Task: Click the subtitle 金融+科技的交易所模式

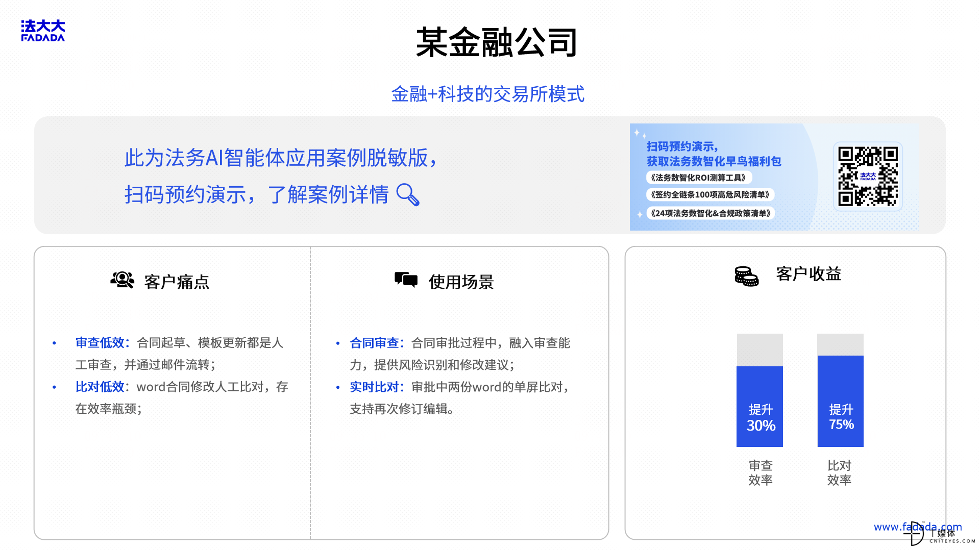Action: [x=488, y=94]
